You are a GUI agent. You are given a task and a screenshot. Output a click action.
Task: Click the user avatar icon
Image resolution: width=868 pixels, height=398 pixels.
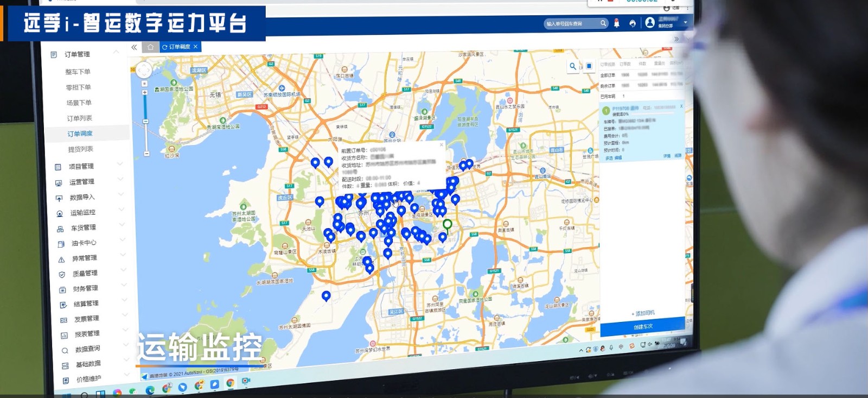pos(650,22)
